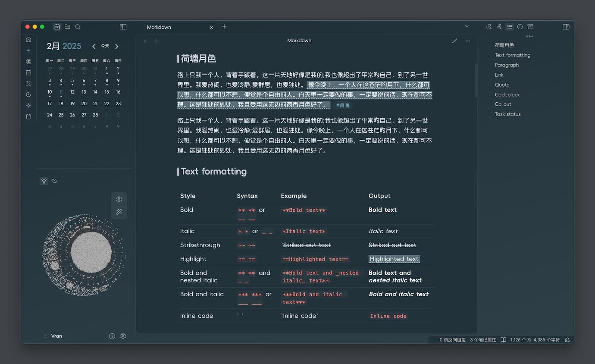The width and height of the screenshot is (595, 364).
Task: Open the note's more options menu
Action: click(468, 41)
